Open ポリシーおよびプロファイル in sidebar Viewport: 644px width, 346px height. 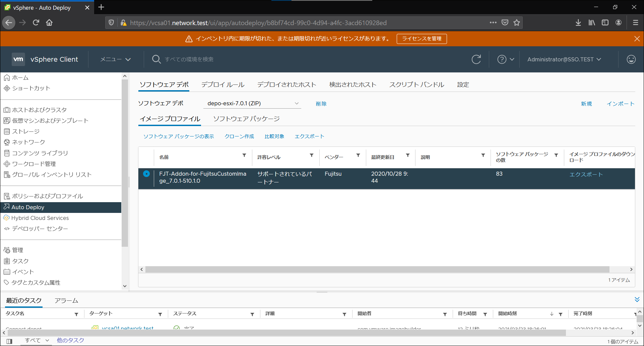click(x=43, y=196)
